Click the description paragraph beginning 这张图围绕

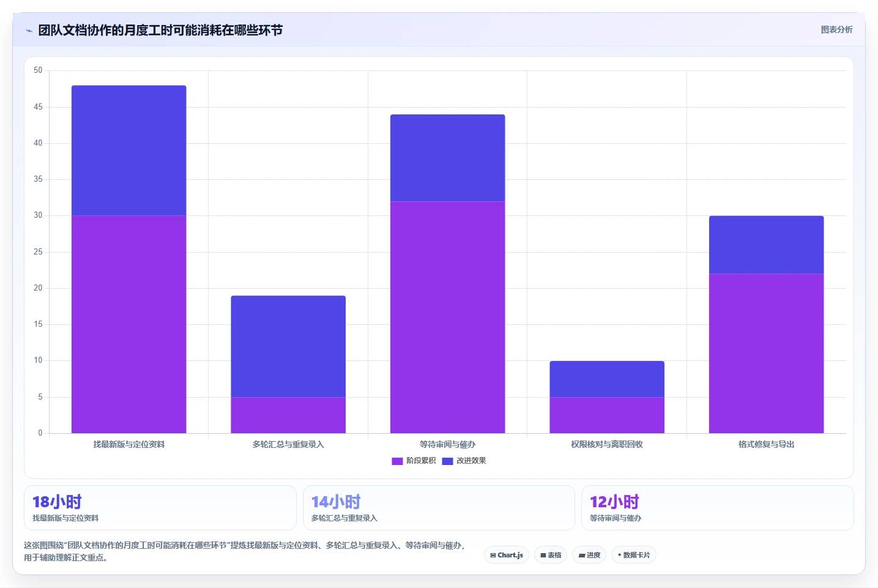[x=244, y=551]
